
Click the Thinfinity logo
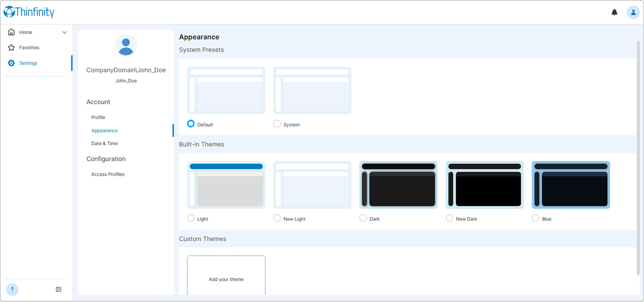[29, 12]
